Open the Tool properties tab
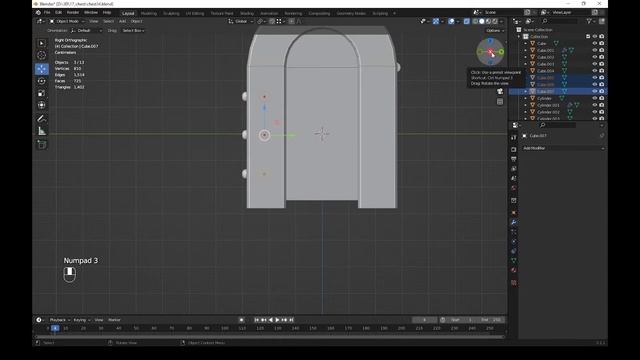The width and height of the screenshot is (640, 360). (514, 138)
